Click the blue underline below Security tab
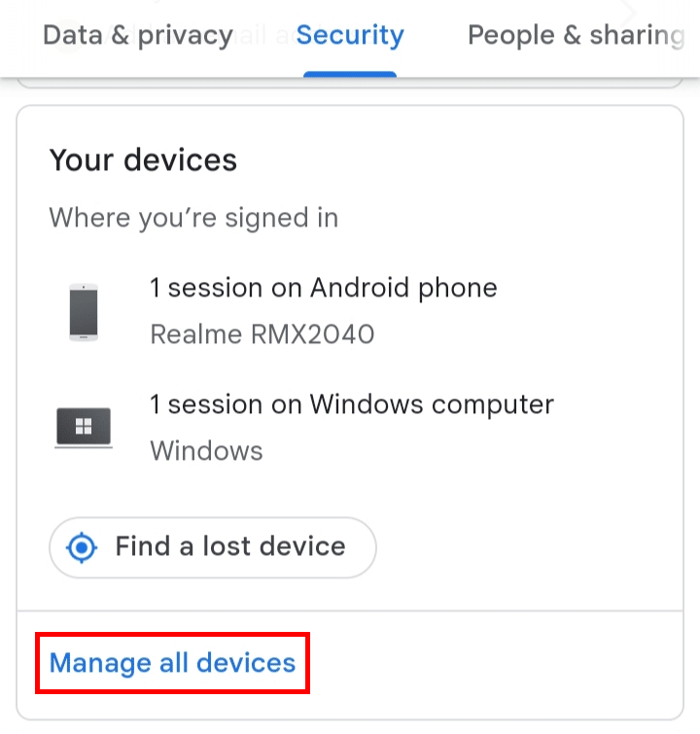Viewport: 700px width, 734px height. [350, 74]
